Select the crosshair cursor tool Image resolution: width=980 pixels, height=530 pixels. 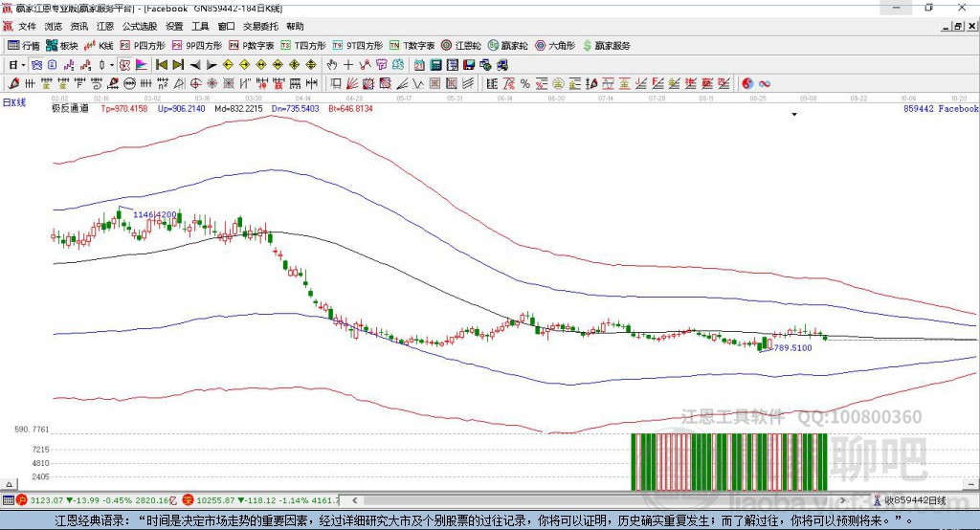click(348, 65)
